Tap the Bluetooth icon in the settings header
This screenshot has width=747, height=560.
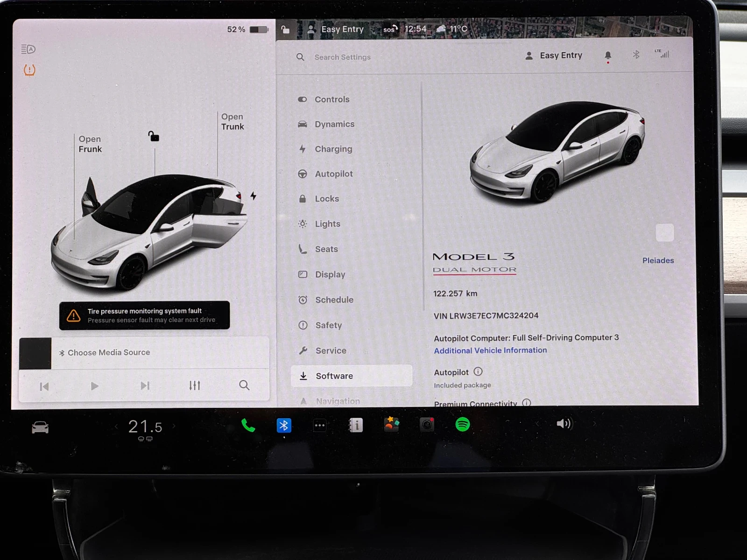pos(635,55)
